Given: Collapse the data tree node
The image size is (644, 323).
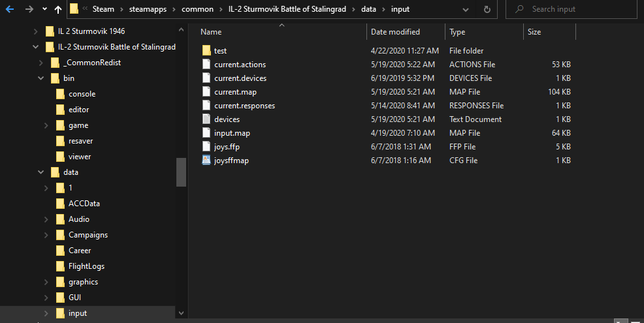Looking at the screenshot, I should (x=40, y=172).
